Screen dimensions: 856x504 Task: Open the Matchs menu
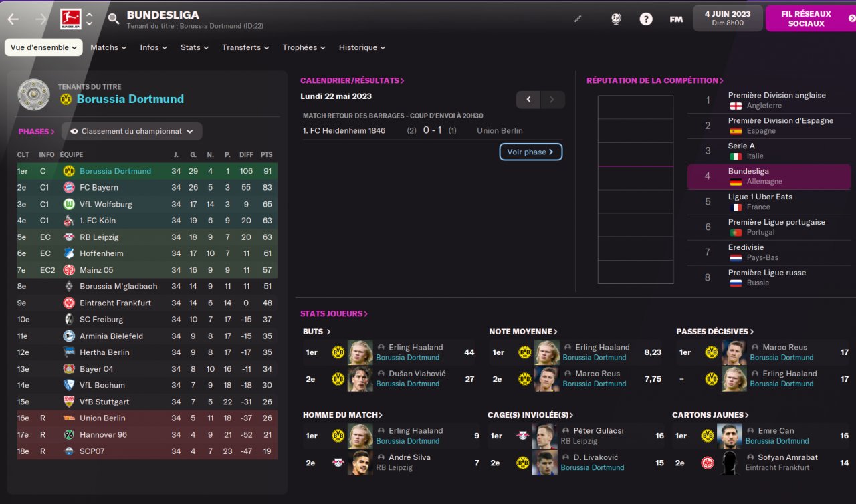[x=108, y=47]
